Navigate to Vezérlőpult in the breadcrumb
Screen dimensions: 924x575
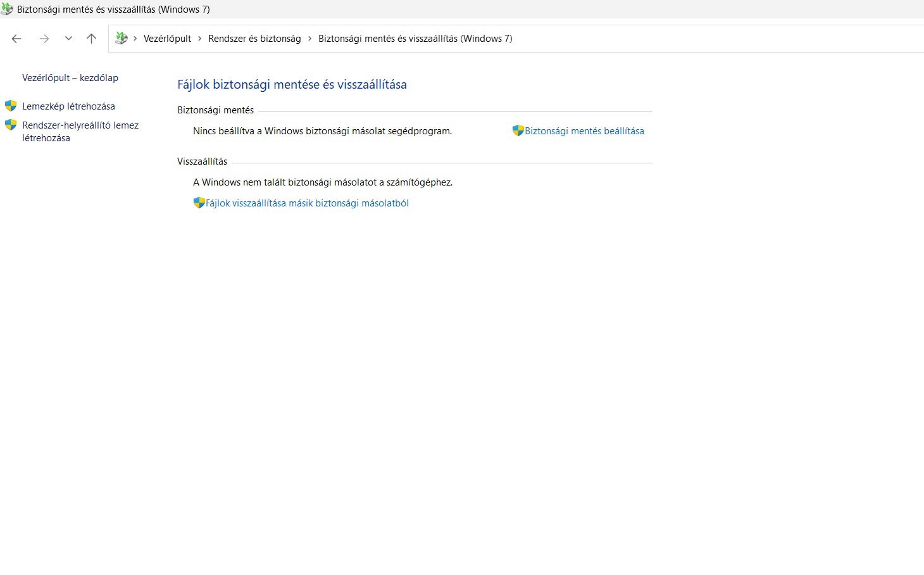167,39
